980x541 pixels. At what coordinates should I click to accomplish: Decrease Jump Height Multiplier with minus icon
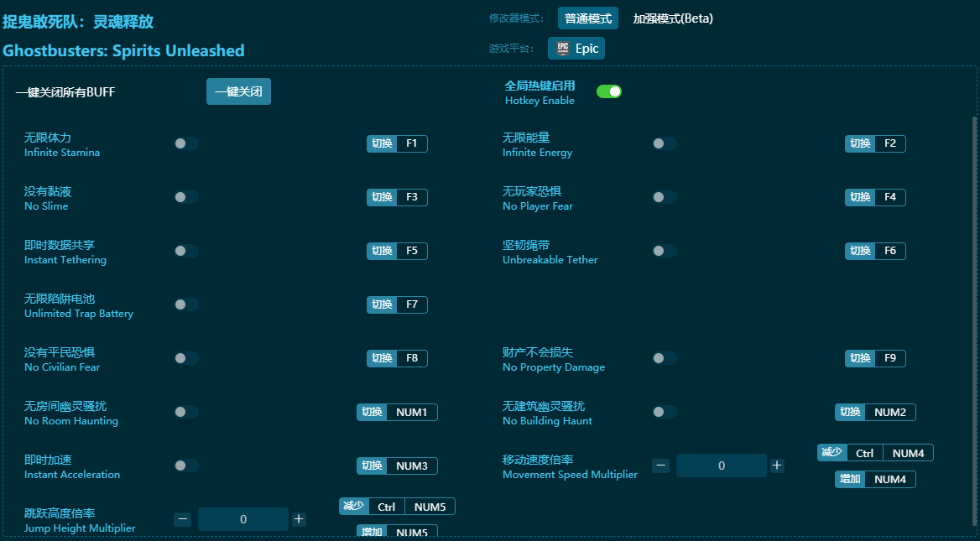183,519
